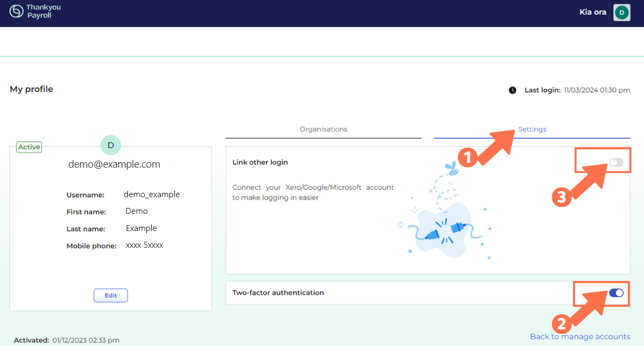This screenshot has height=346, width=644.
Task: Click the clock icon beside Last login
Action: (x=512, y=90)
